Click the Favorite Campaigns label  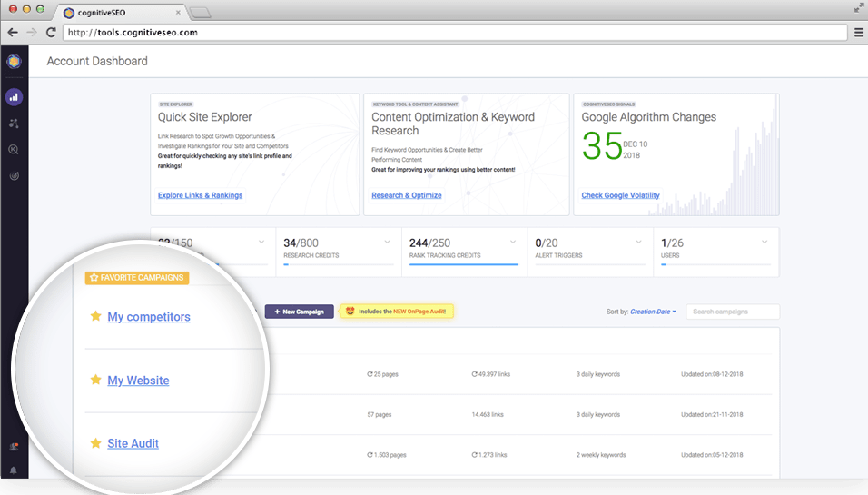coord(137,277)
